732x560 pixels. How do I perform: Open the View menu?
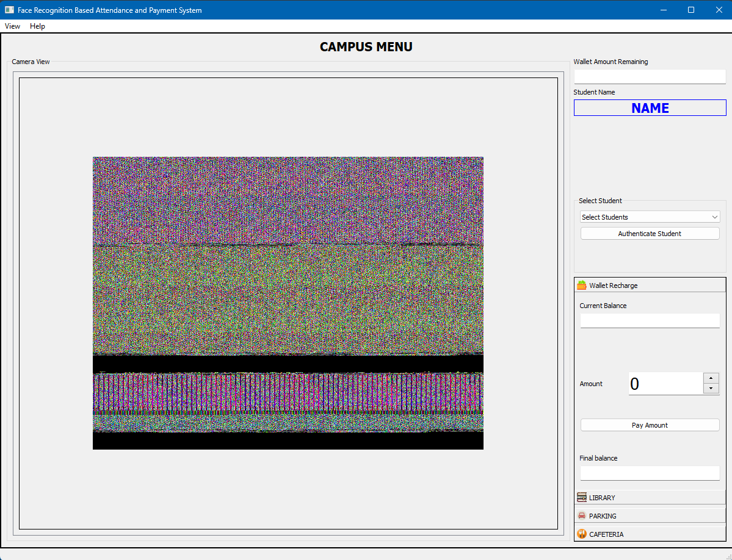click(x=13, y=26)
